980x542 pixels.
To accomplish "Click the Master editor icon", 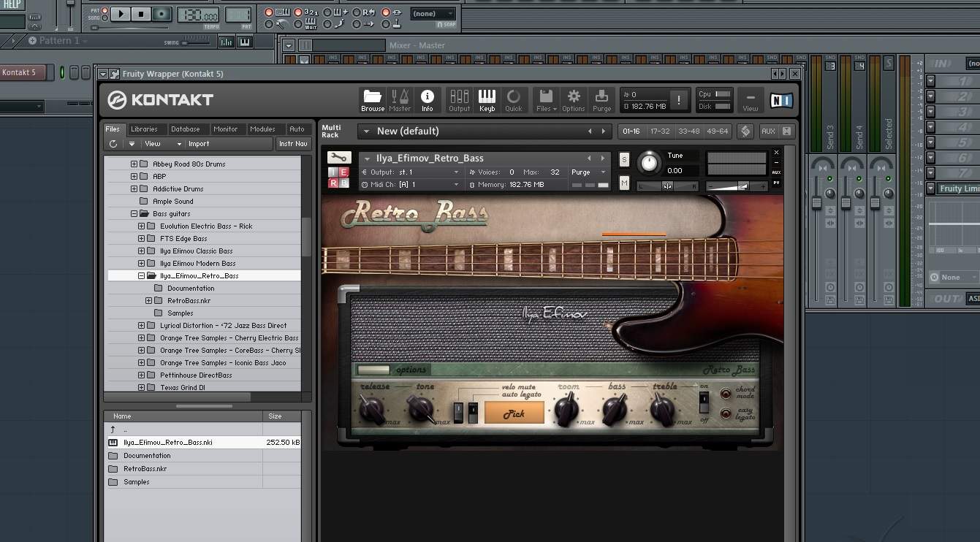I will pos(400,100).
